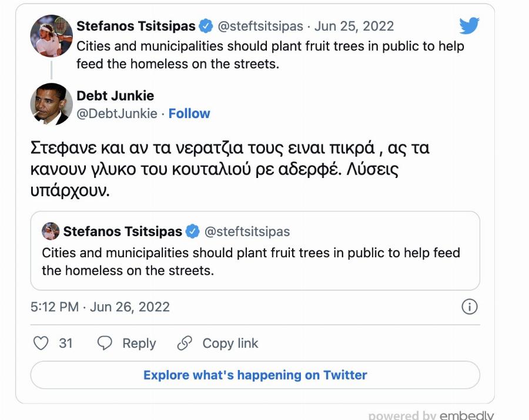Viewport: 529px width, 420px height.
Task: Open the reply icon below the tweet
Action: [x=106, y=343]
